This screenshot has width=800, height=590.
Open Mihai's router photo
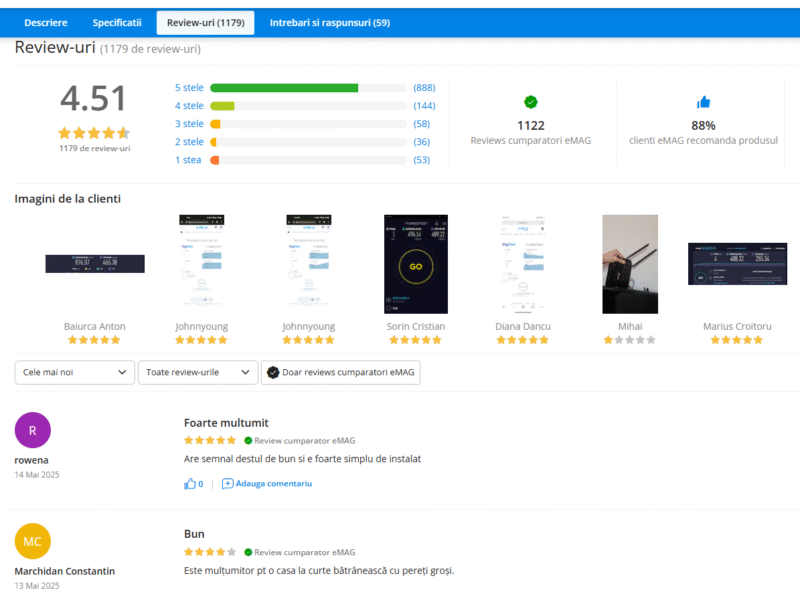coord(630,264)
